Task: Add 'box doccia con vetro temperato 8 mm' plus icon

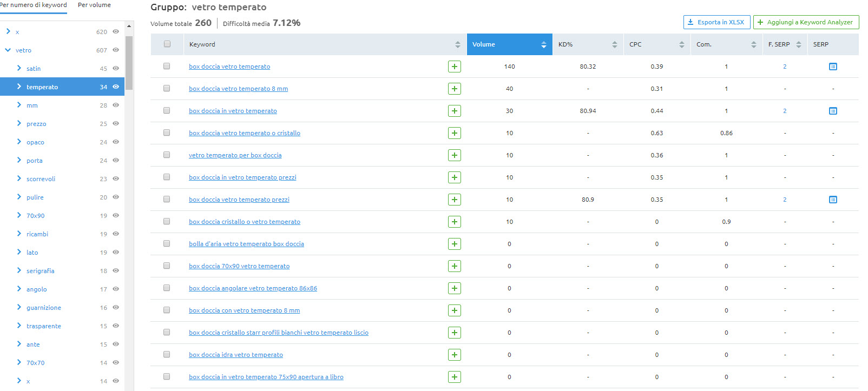Action: pyautogui.click(x=455, y=310)
